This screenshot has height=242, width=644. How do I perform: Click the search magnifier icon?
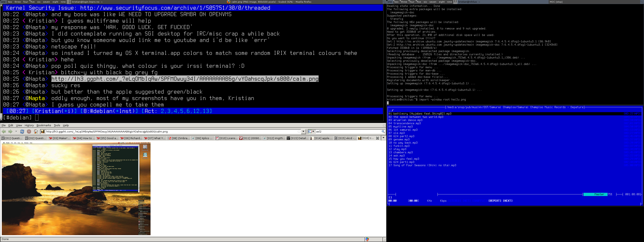(383, 131)
